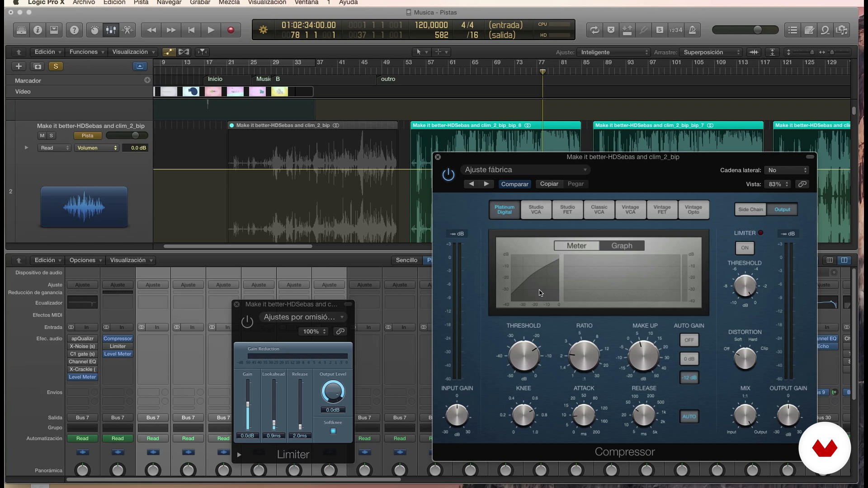Open the Ajuste Inteligente snap dropdown
The height and width of the screenshot is (488, 868).
click(x=613, y=52)
